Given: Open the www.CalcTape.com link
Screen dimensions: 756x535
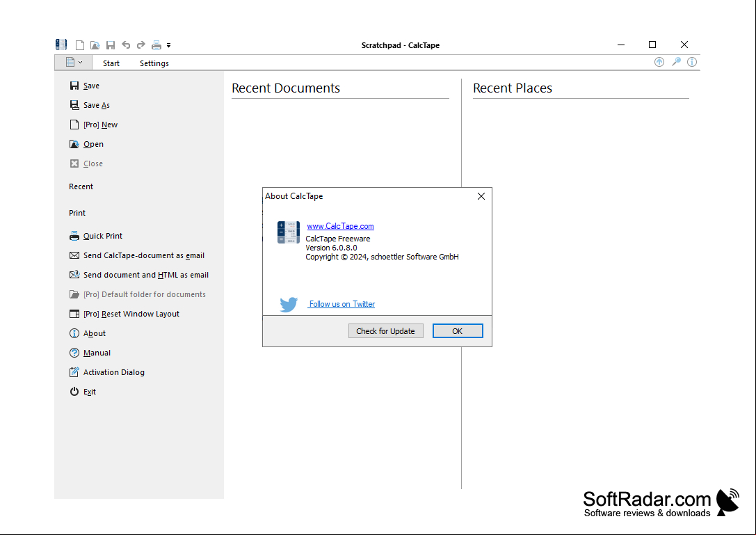Looking at the screenshot, I should pos(340,226).
